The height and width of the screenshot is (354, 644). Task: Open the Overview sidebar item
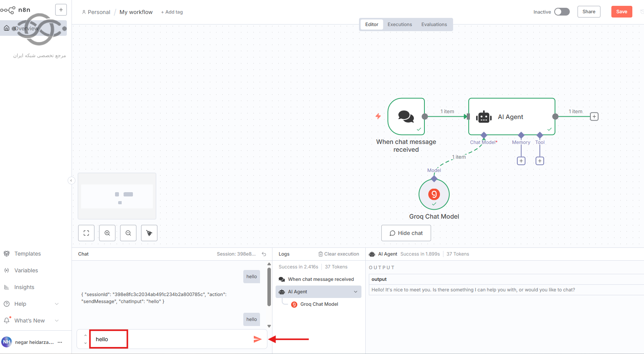click(x=33, y=28)
